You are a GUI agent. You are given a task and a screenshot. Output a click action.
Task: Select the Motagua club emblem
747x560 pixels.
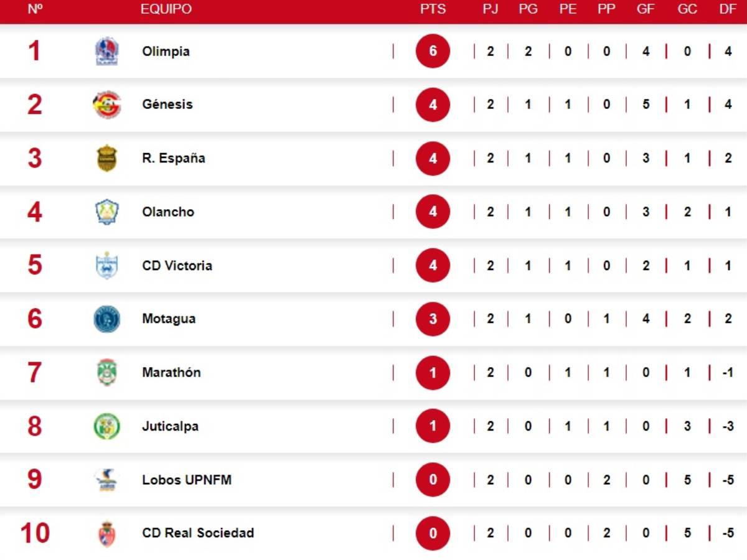107,319
